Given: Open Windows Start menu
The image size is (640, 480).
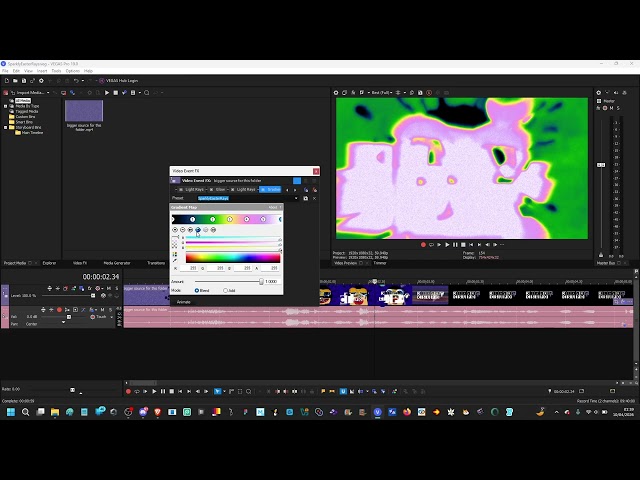Looking at the screenshot, I should [11, 412].
